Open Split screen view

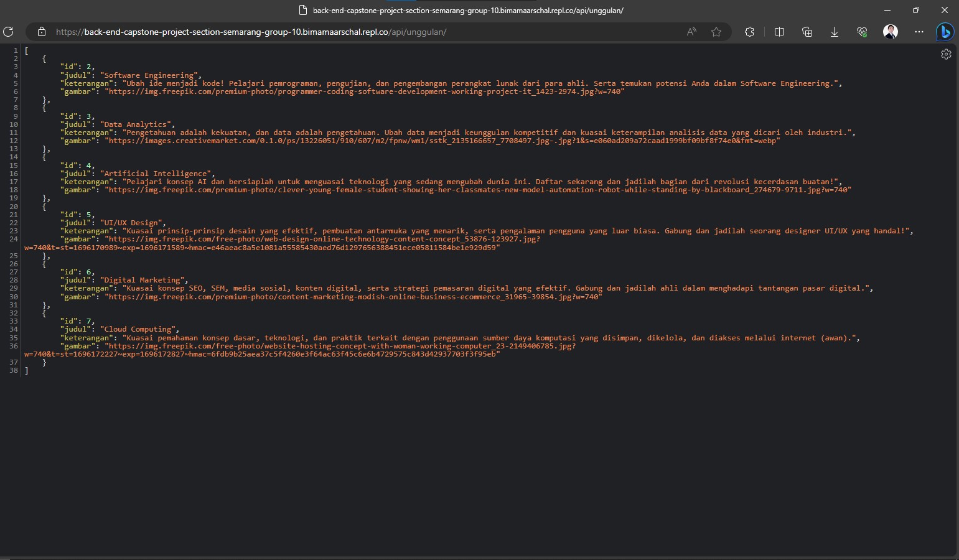tap(779, 32)
